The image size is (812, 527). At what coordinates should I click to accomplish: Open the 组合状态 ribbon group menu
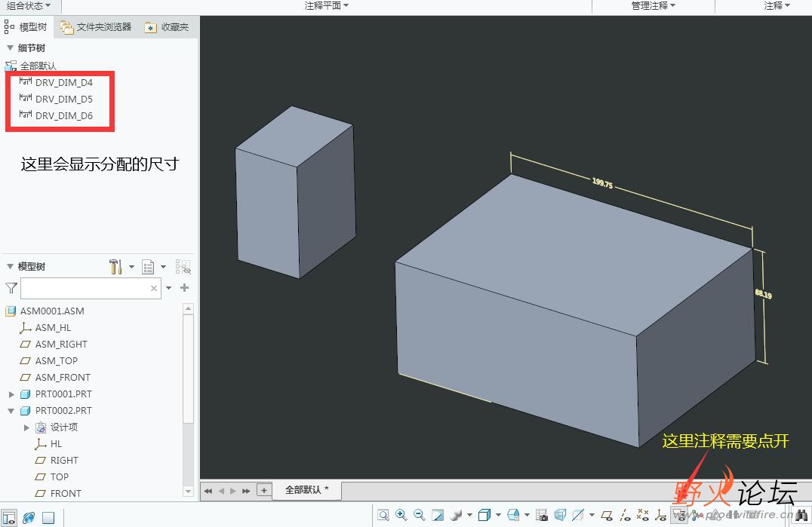pyautogui.click(x=29, y=6)
